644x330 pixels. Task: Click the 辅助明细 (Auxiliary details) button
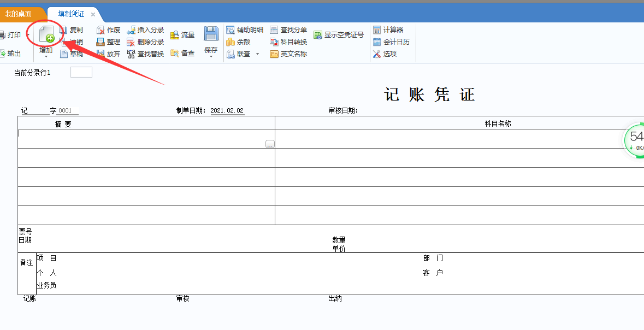pos(231,30)
